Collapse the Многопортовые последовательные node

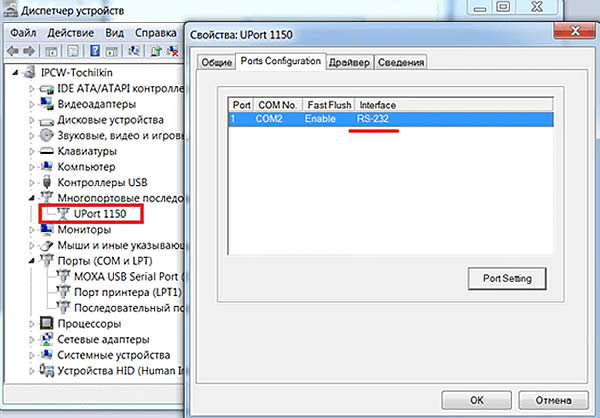point(32,198)
